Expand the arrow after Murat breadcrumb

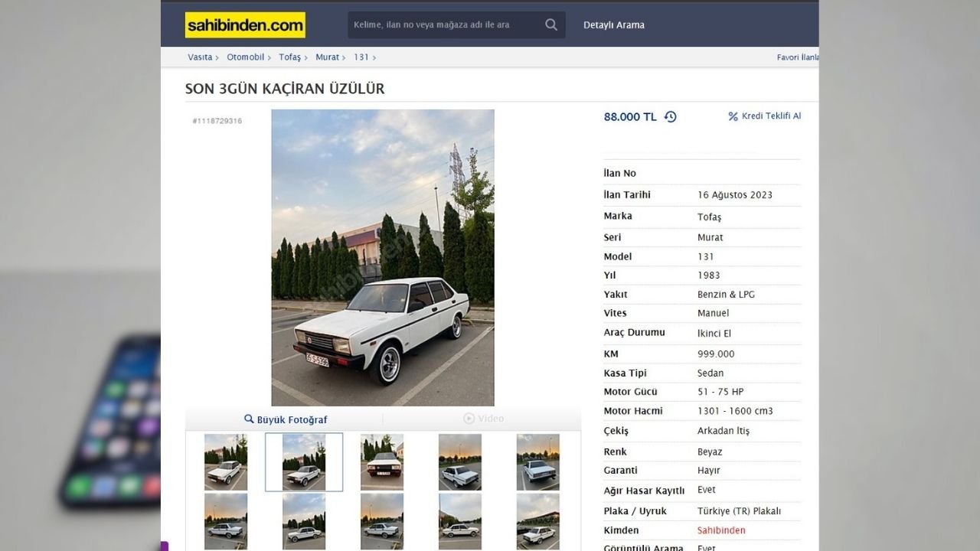pyautogui.click(x=345, y=57)
